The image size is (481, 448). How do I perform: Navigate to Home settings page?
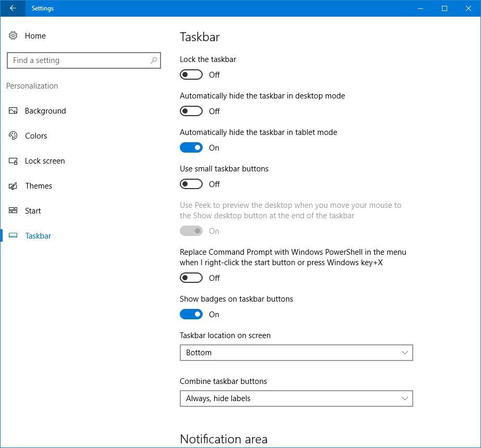point(35,35)
